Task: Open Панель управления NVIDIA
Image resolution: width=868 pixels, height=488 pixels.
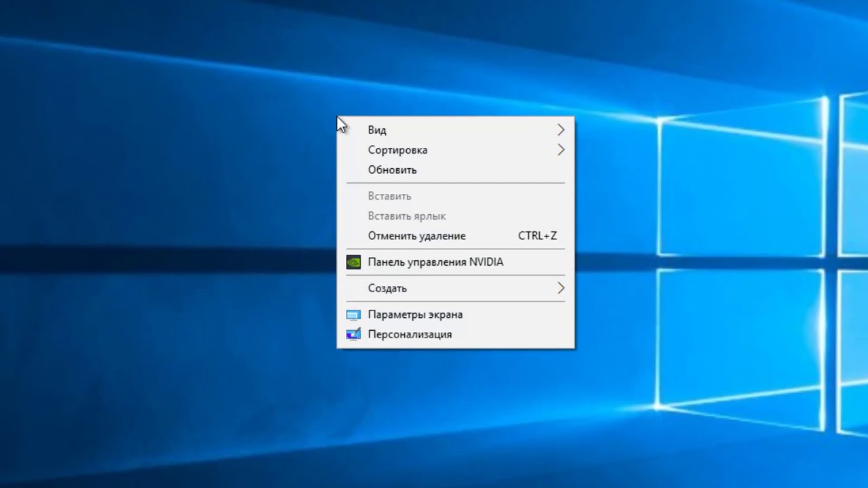Action: [455, 262]
